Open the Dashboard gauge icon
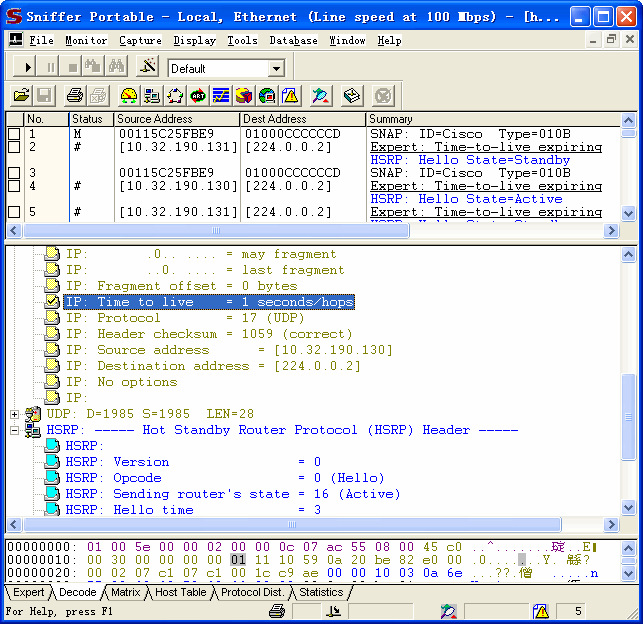The width and height of the screenshot is (643, 624). (128, 96)
